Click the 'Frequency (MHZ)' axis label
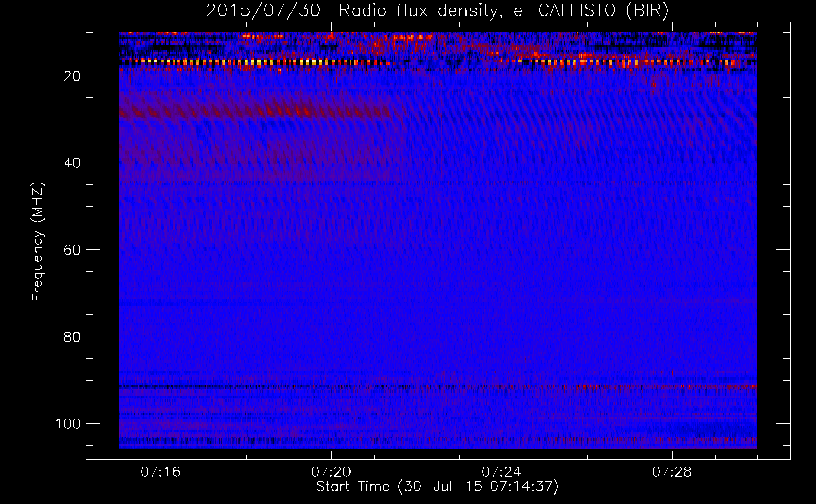The width and height of the screenshot is (816, 504). (38, 242)
